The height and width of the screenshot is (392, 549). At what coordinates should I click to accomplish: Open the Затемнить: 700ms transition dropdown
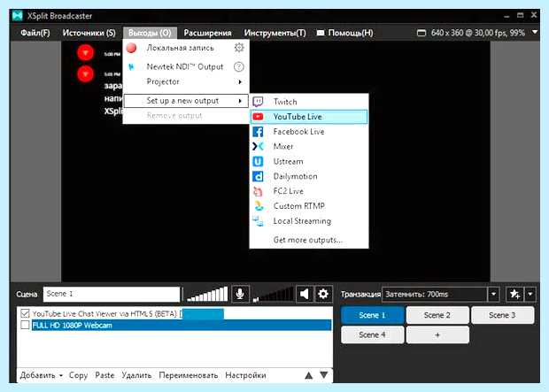[x=493, y=294]
